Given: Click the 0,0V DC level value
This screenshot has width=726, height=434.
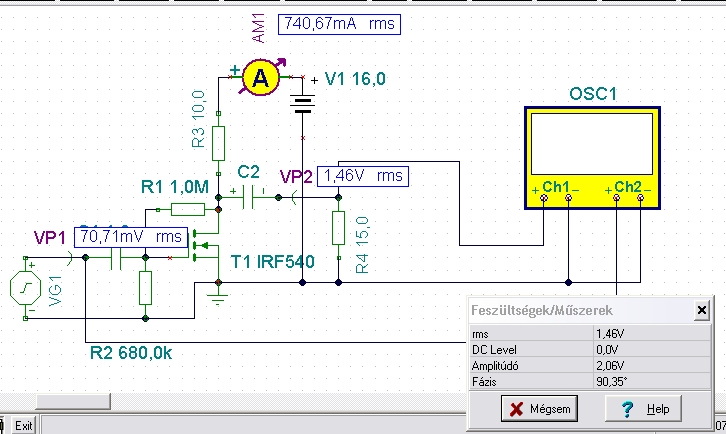Looking at the screenshot, I should [607, 350].
